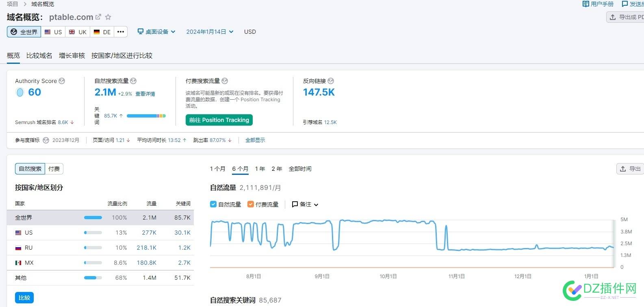Image resolution: width=644 pixels, height=307 pixels.
Task: Click the RU row traffic 218.1K
Action: [147, 248]
